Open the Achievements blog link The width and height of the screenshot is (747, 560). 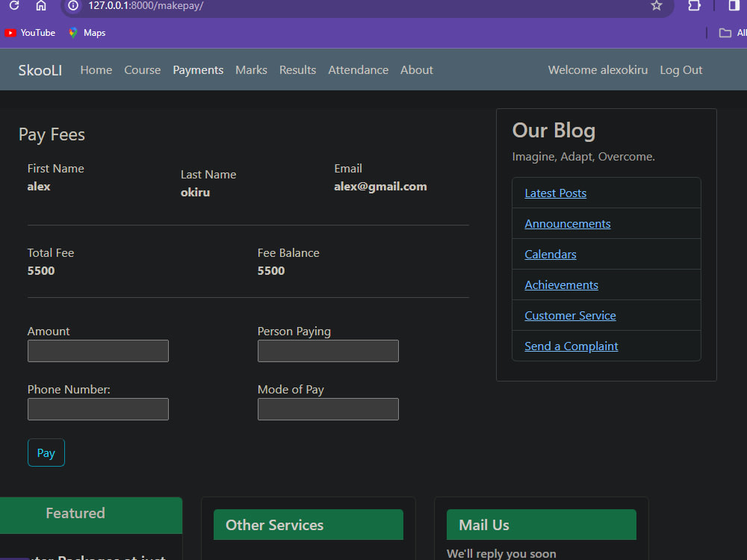click(561, 284)
